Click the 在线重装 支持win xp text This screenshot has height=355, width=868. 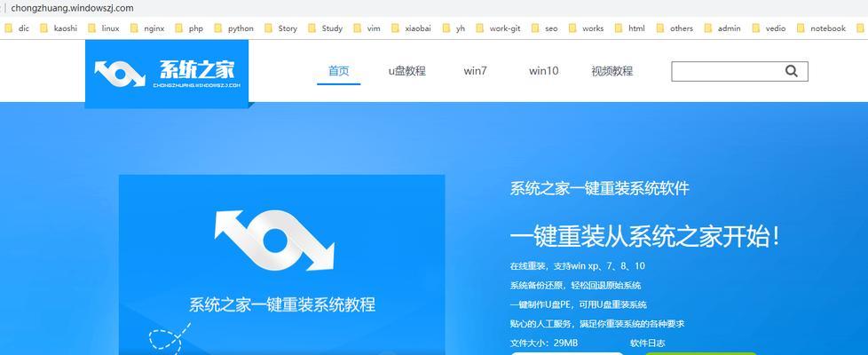[x=578, y=266]
